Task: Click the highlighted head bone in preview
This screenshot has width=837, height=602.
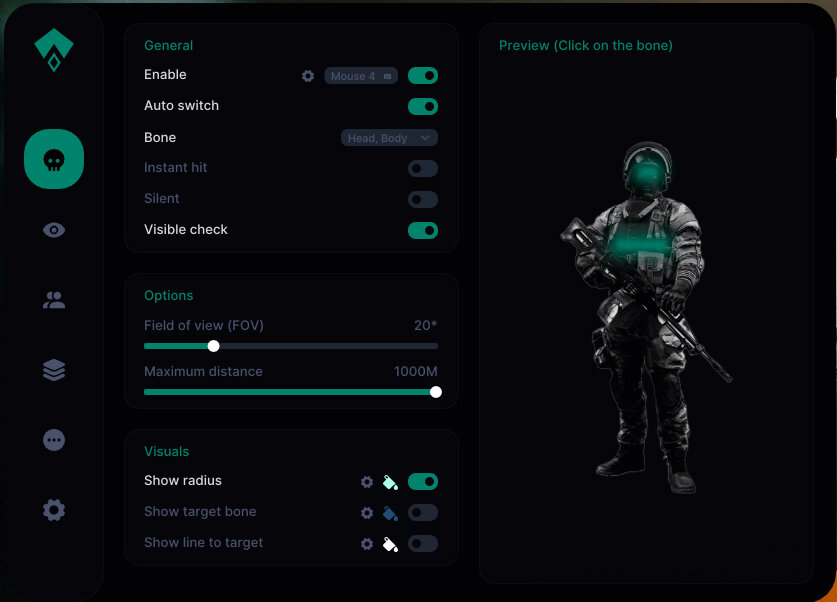Action: click(x=645, y=176)
